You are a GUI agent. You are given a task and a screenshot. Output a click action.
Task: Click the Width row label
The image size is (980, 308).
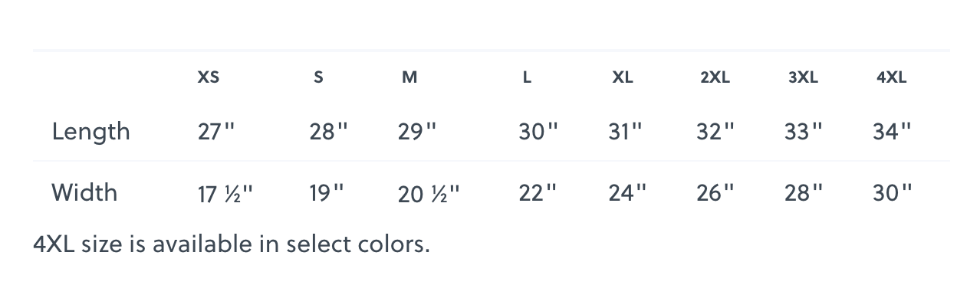pos(84,192)
